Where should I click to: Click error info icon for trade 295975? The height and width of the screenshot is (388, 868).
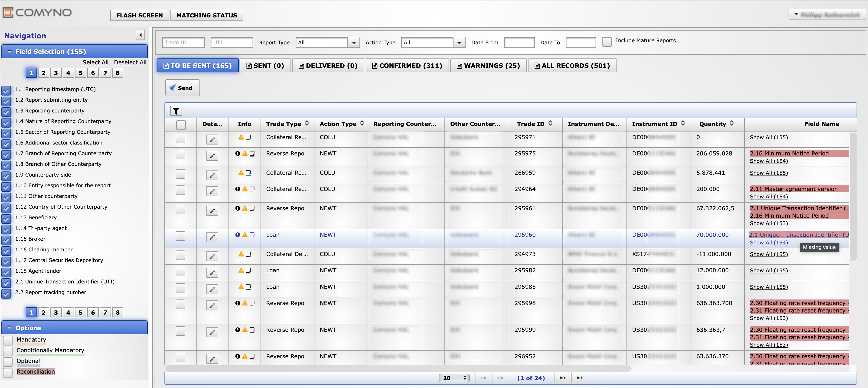(x=238, y=153)
